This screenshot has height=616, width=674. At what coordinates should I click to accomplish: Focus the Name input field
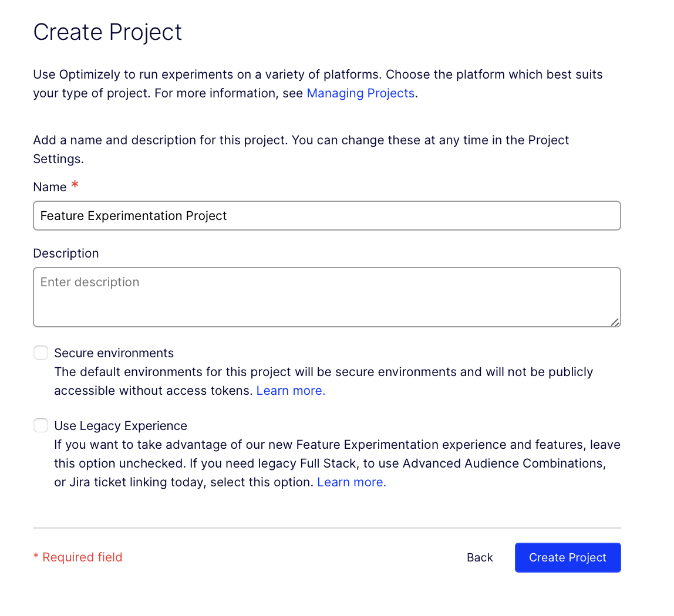pos(326,215)
